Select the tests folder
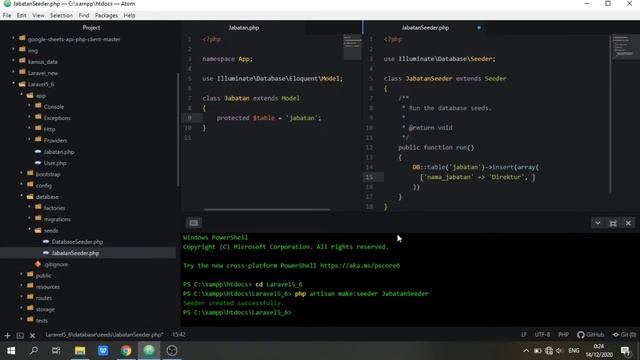 [x=41, y=320]
